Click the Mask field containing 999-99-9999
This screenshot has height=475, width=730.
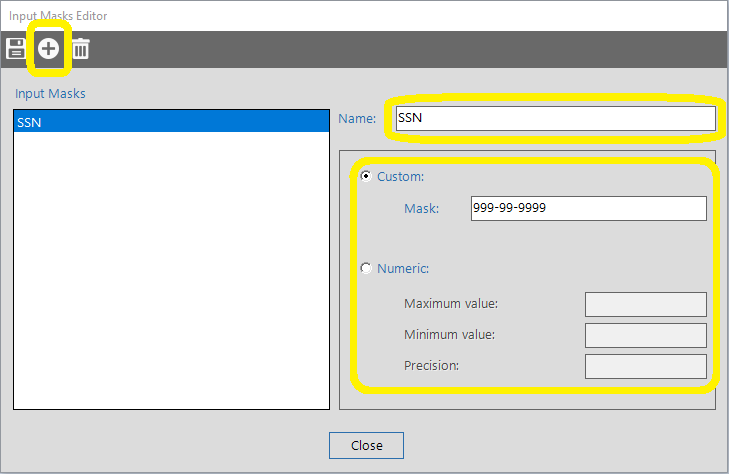click(588, 208)
